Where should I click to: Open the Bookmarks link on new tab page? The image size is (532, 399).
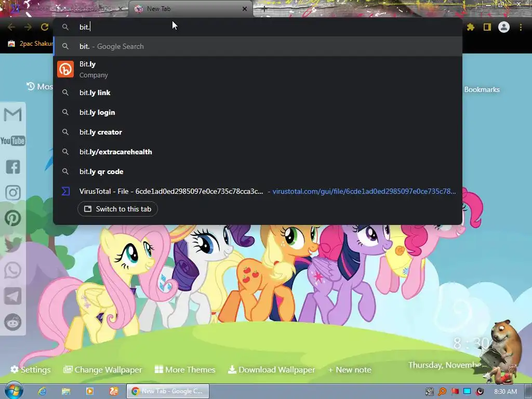tap(482, 89)
